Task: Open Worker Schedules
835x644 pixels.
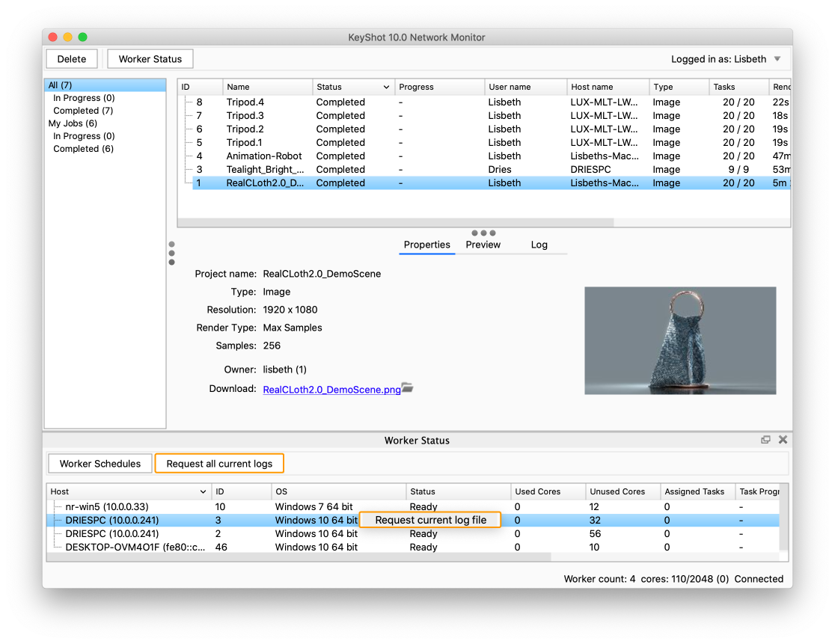Action: [x=100, y=463]
